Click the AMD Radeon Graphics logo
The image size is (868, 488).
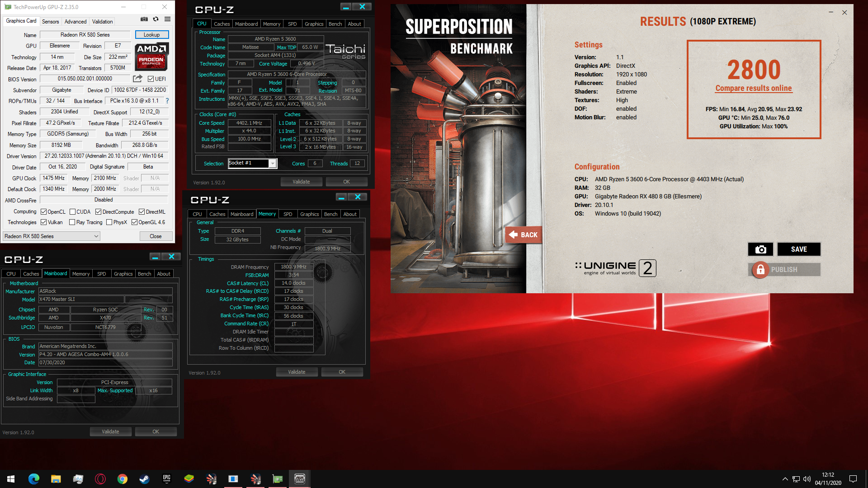tap(152, 56)
